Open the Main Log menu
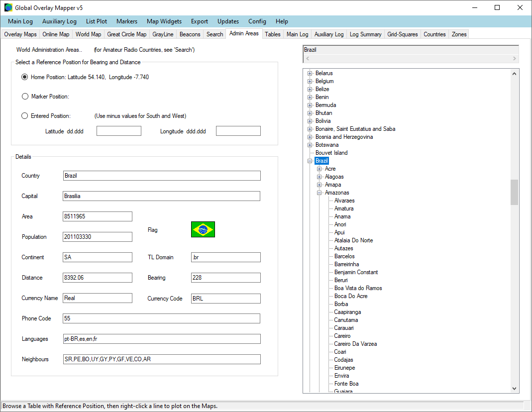The image size is (532, 412). point(20,21)
